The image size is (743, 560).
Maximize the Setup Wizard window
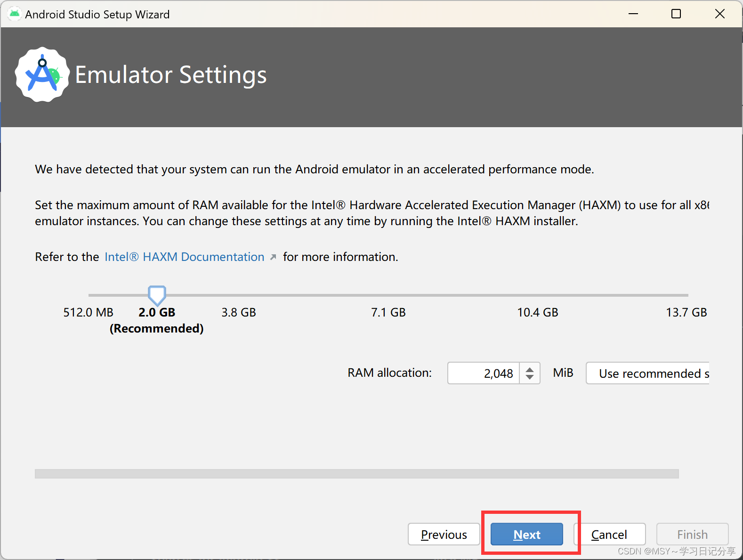(676, 14)
